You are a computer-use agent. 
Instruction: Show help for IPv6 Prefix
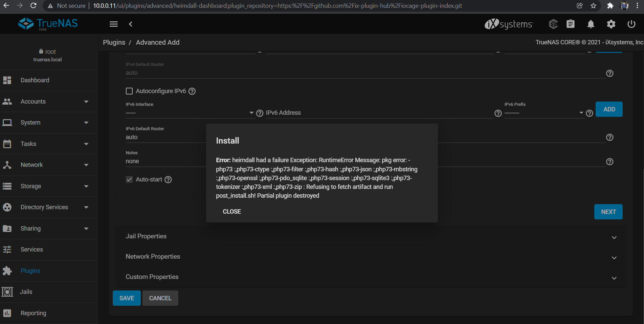pos(590,113)
